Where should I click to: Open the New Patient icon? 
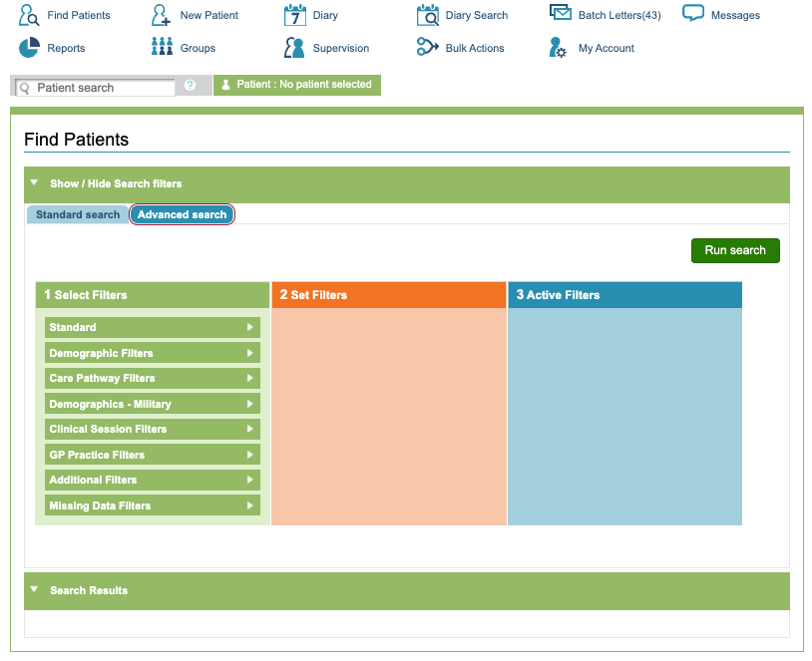point(162,15)
